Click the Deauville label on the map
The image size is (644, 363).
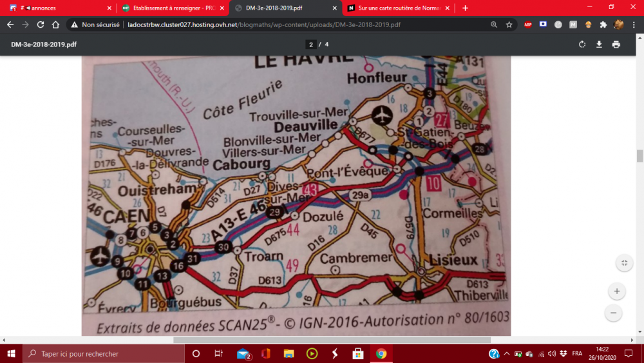[x=305, y=126]
